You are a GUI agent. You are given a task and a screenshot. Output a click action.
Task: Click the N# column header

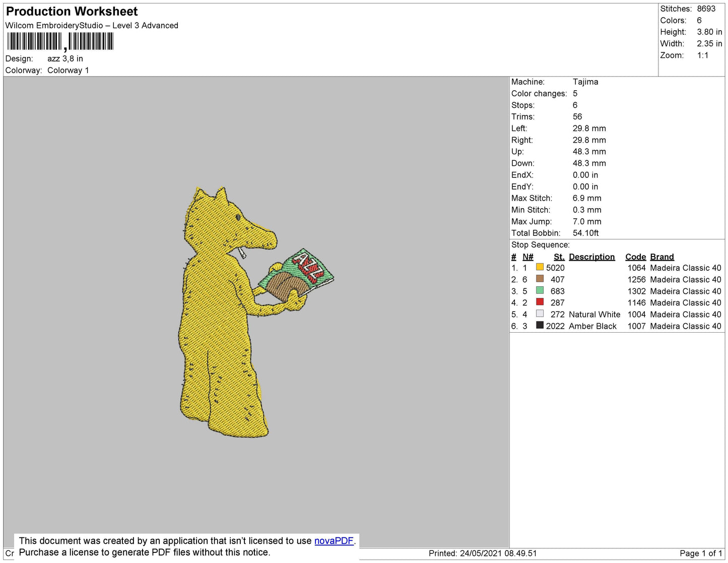click(x=527, y=257)
